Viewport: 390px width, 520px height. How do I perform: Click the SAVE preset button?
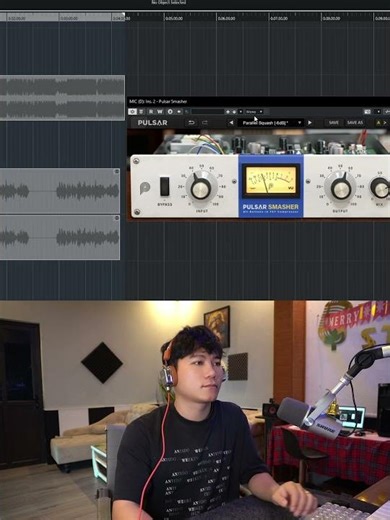(334, 123)
